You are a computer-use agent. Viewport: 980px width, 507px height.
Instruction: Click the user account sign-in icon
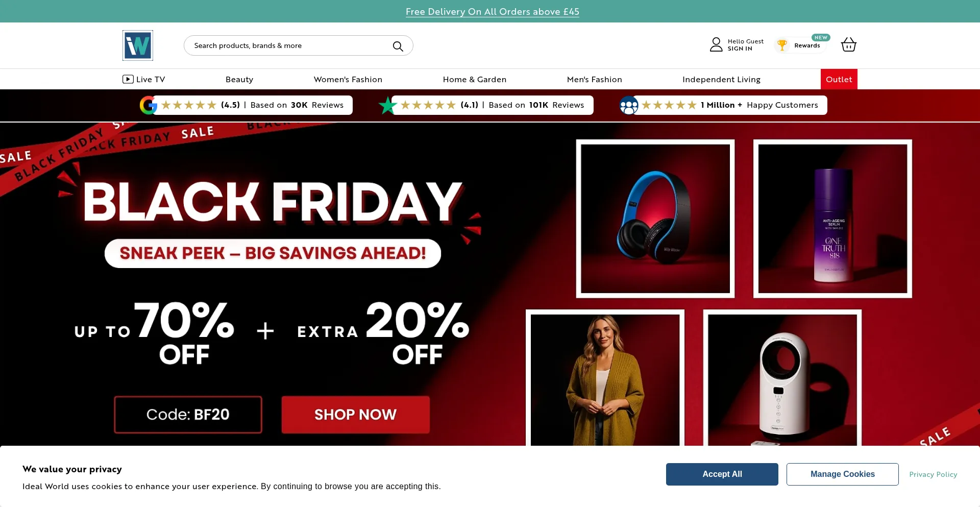[716, 44]
